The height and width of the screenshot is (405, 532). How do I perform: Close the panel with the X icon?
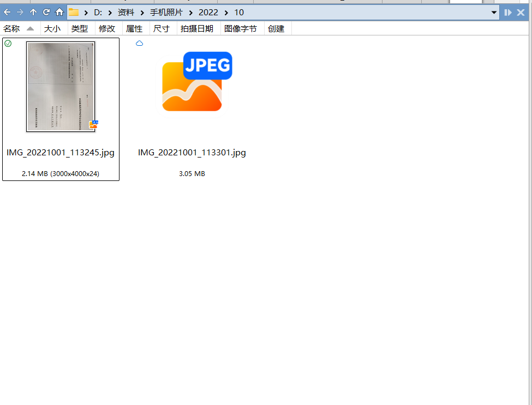521,13
